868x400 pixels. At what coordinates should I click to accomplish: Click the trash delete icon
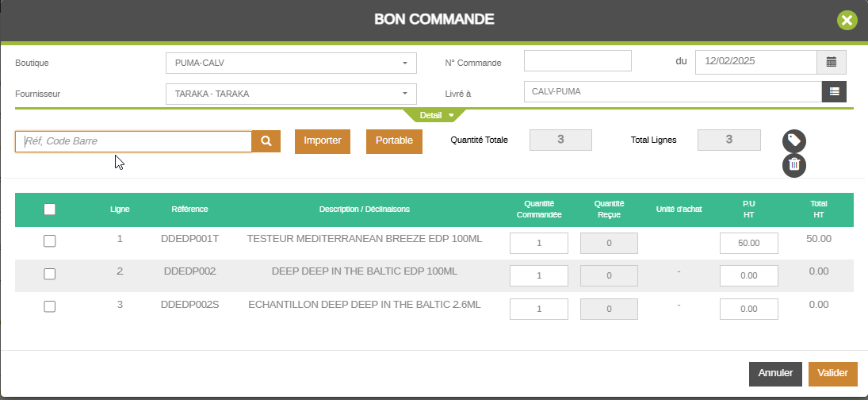(794, 165)
